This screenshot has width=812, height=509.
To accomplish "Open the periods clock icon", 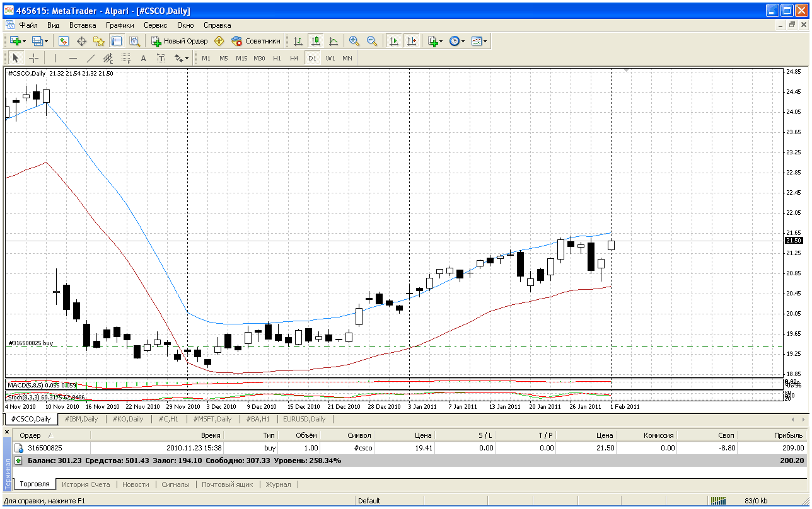I will click(x=454, y=41).
